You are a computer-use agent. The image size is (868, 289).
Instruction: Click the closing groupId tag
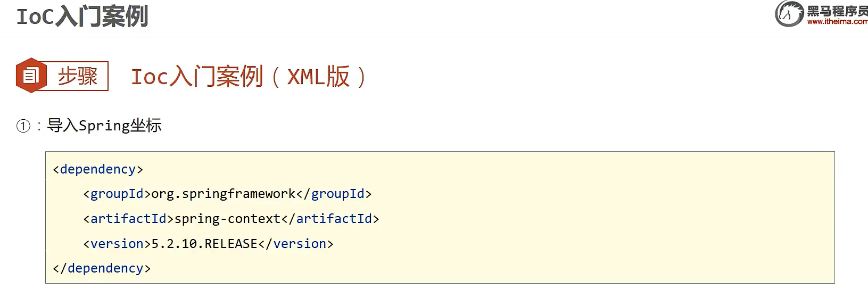(x=334, y=194)
